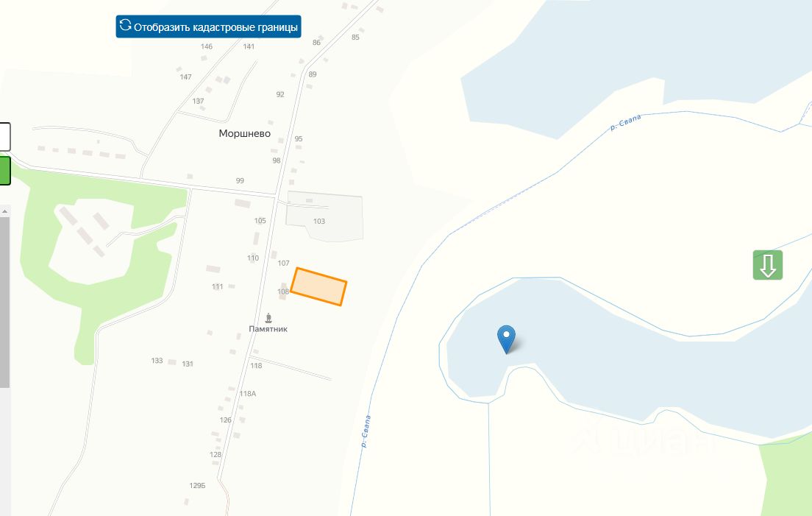Screen dimensions: 812x516
Task: Click house number 129Б label
Action: (197, 485)
